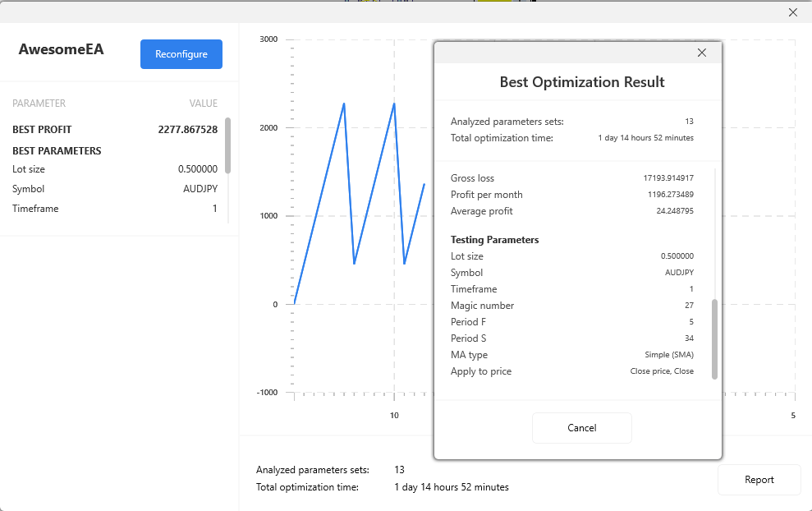This screenshot has height=511, width=812.
Task: Select the Period F parameter row
Action: click(571, 322)
